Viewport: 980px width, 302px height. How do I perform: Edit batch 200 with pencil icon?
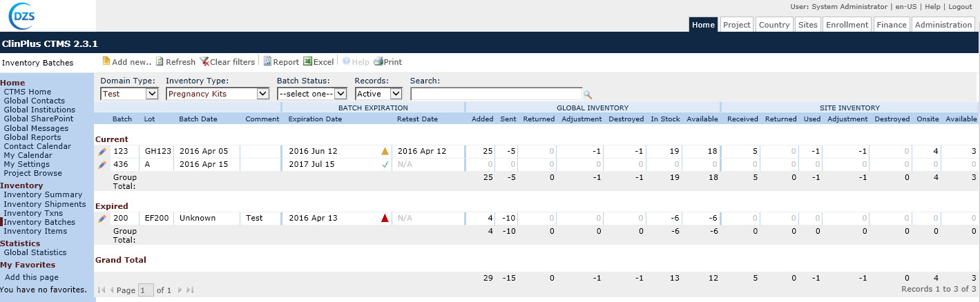click(x=102, y=219)
